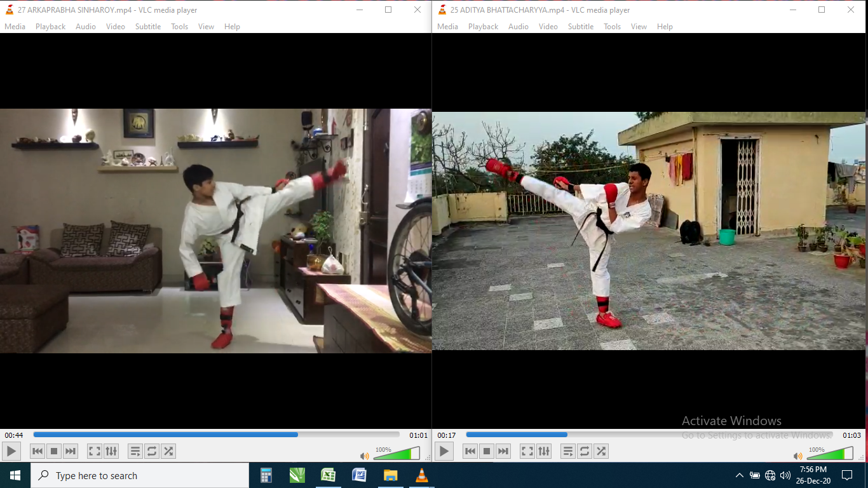
Task: Toggle shuffle in left VLC window
Action: tap(168, 451)
